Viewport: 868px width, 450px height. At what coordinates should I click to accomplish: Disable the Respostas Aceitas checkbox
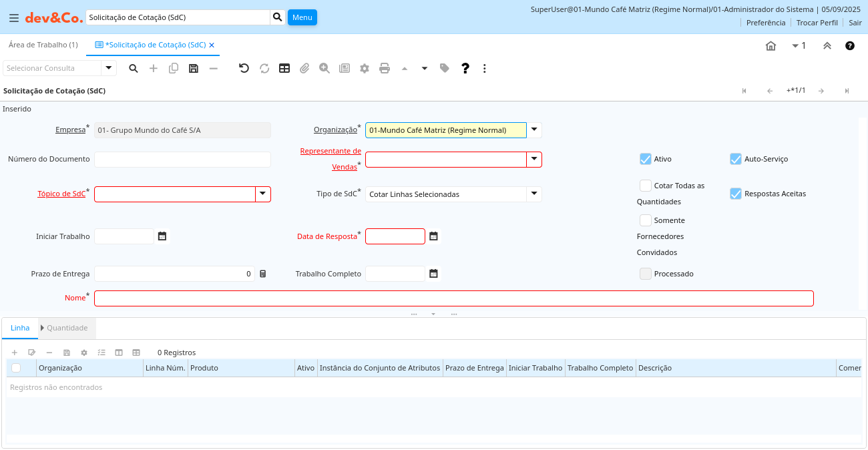click(736, 194)
